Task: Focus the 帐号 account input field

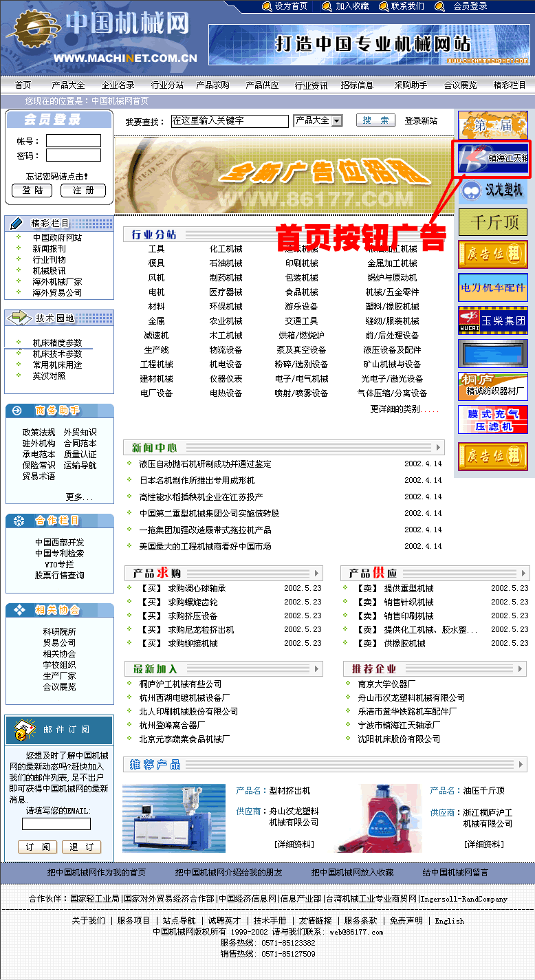Action: (74, 141)
